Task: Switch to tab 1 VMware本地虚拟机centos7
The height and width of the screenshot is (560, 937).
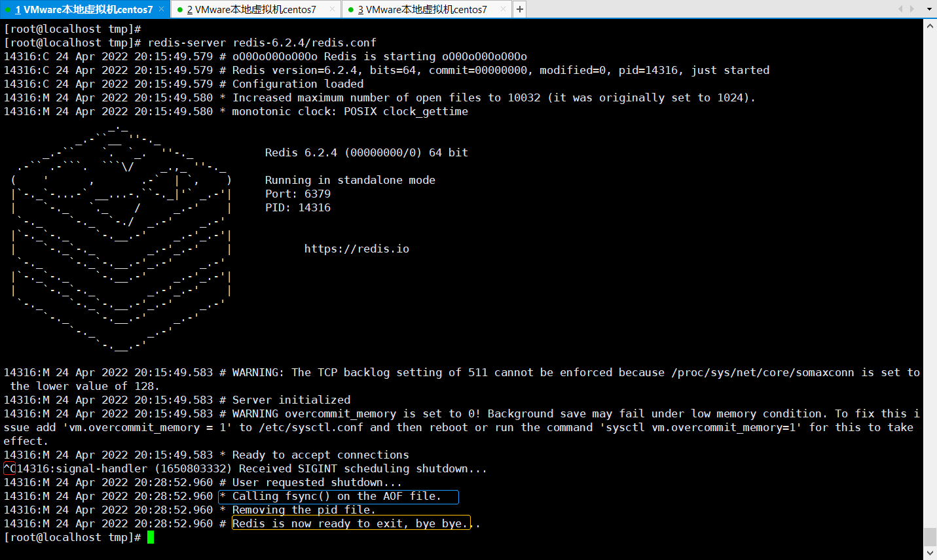Action: coord(85,9)
